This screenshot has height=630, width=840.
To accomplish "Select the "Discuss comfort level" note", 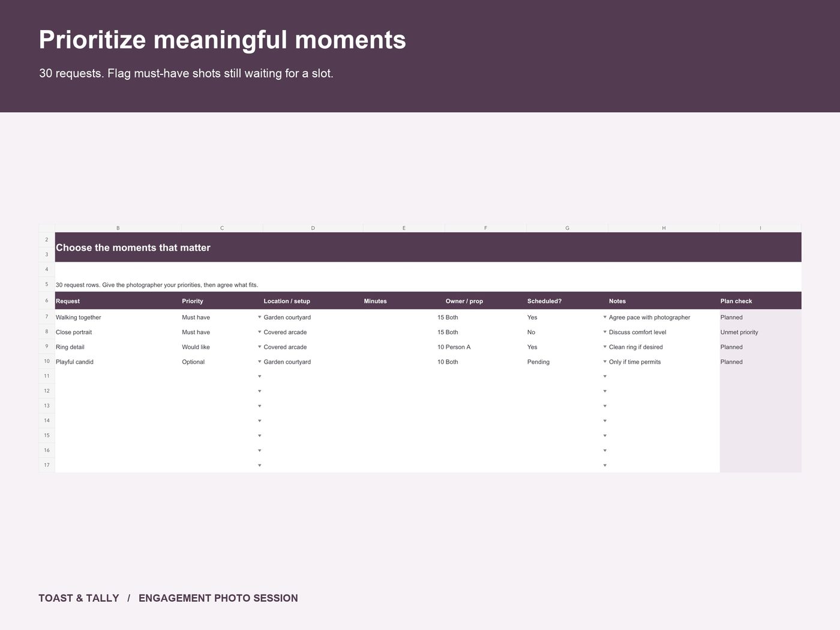I will click(664, 332).
